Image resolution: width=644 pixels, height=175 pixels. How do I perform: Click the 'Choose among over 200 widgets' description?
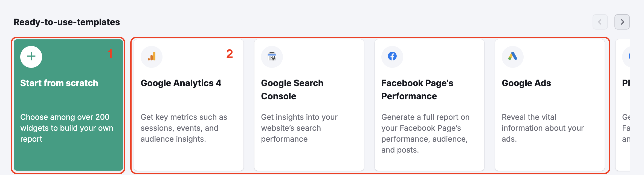pos(66,128)
